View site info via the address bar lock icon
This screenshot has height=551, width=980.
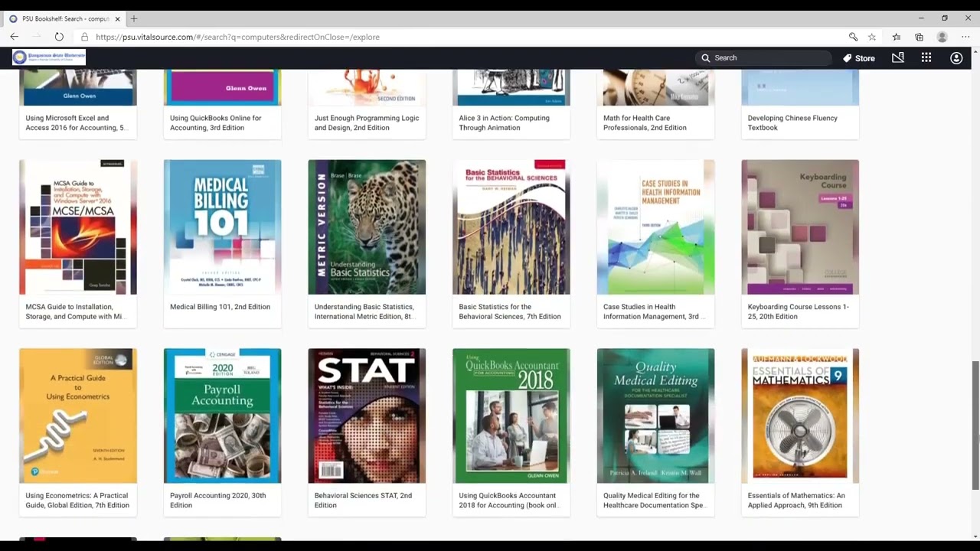(x=84, y=37)
